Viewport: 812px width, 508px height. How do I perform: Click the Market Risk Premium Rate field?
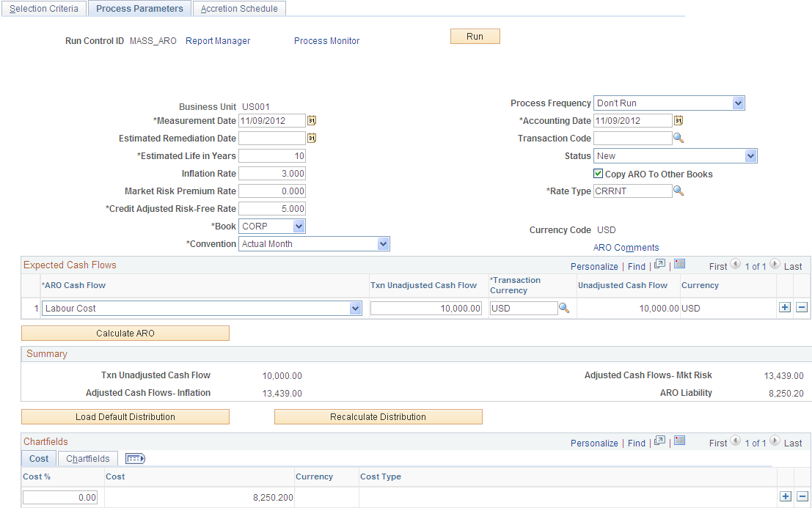click(x=272, y=191)
